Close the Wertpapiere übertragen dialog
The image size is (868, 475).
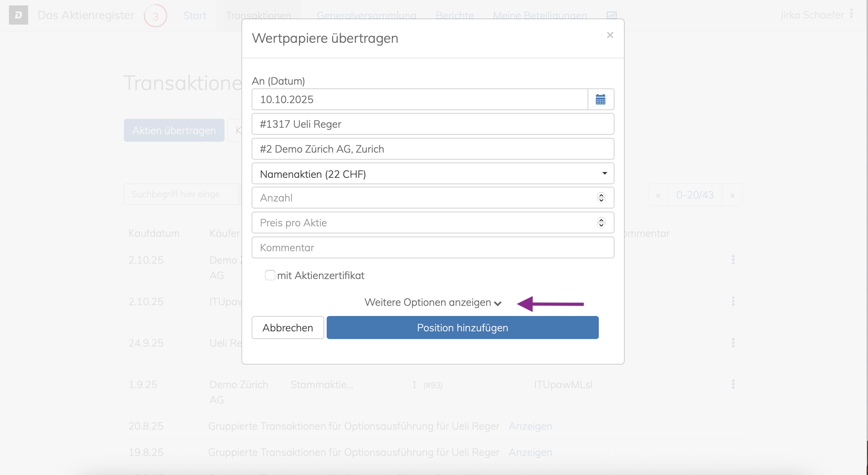[610, 35]
